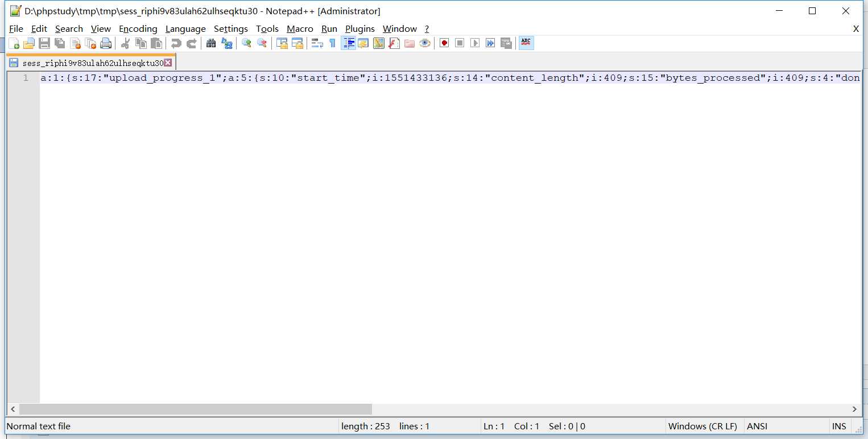Save the current file via toolbar
The width and height of the screenshot is (868, 439).
point(44,43)
